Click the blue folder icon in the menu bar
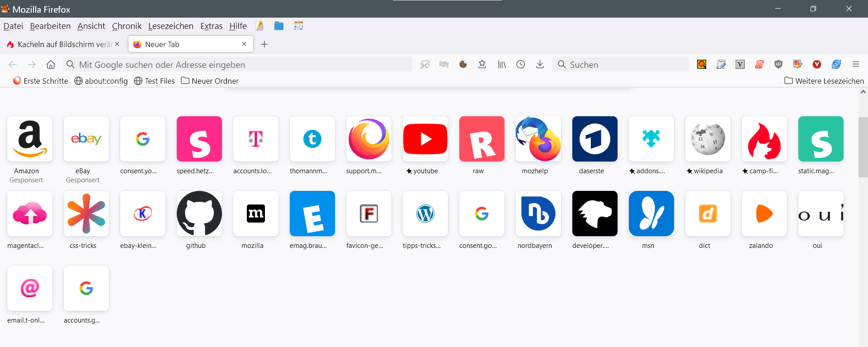Viewport: 868px width, 347px height. click(279, 26)
